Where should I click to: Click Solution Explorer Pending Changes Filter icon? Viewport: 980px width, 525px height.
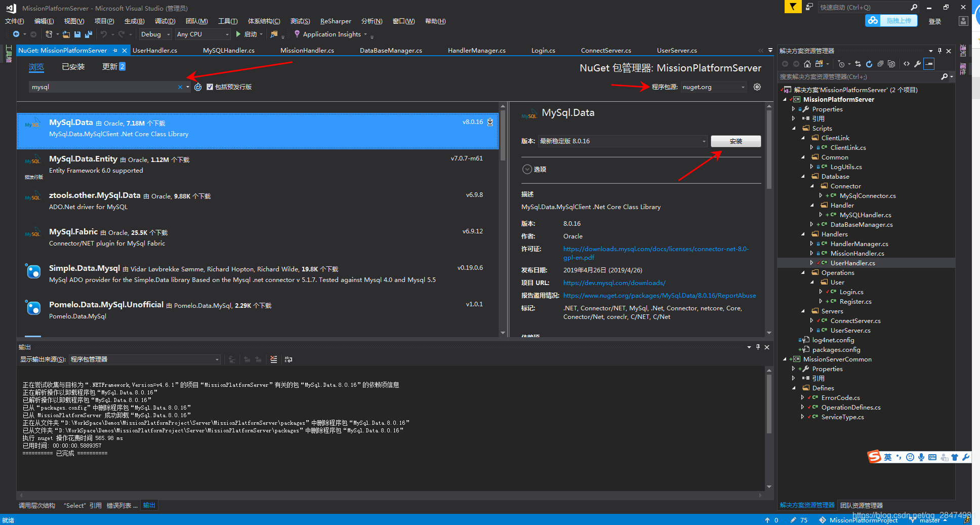click(x=841, y=64)
